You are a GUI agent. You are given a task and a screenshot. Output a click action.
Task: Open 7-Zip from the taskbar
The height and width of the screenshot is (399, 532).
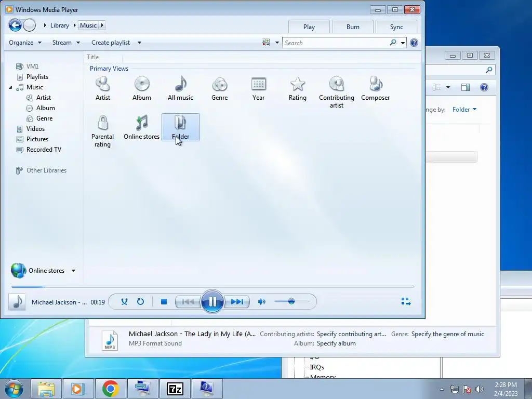tap(175, 389)
